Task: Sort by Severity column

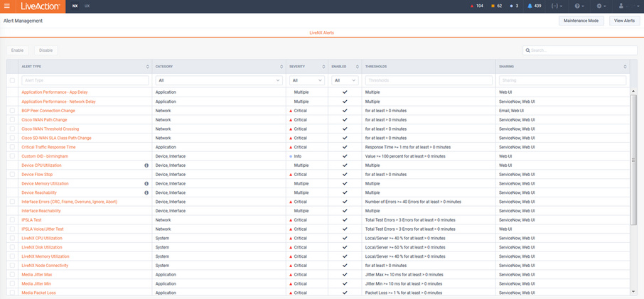Action: [323, 67]
